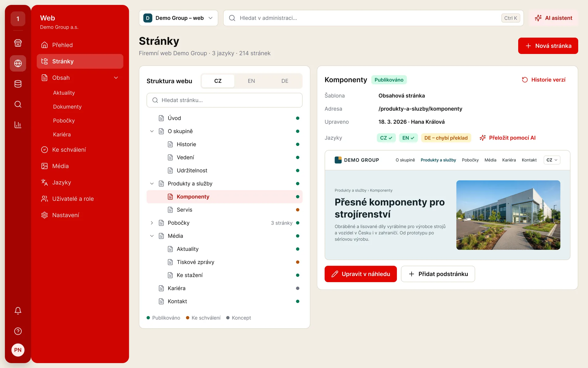
Task: Click the number 1 badge at rail top
Action: point(18,19)
